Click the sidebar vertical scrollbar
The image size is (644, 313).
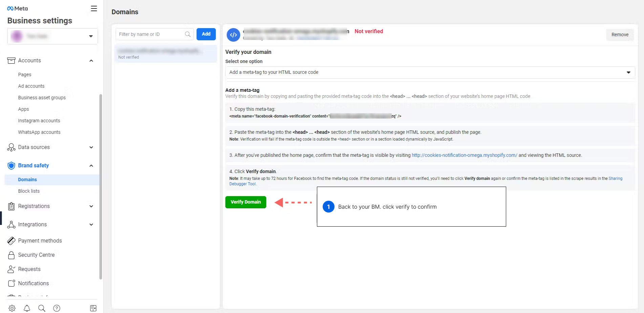point(101,187)
